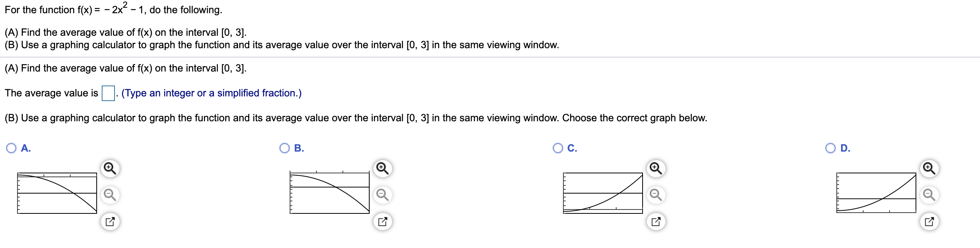The height and width of the screenshot is (248, 980).
Task: Select answer option A
Action: pyautogui.click(x=12, y=148)
